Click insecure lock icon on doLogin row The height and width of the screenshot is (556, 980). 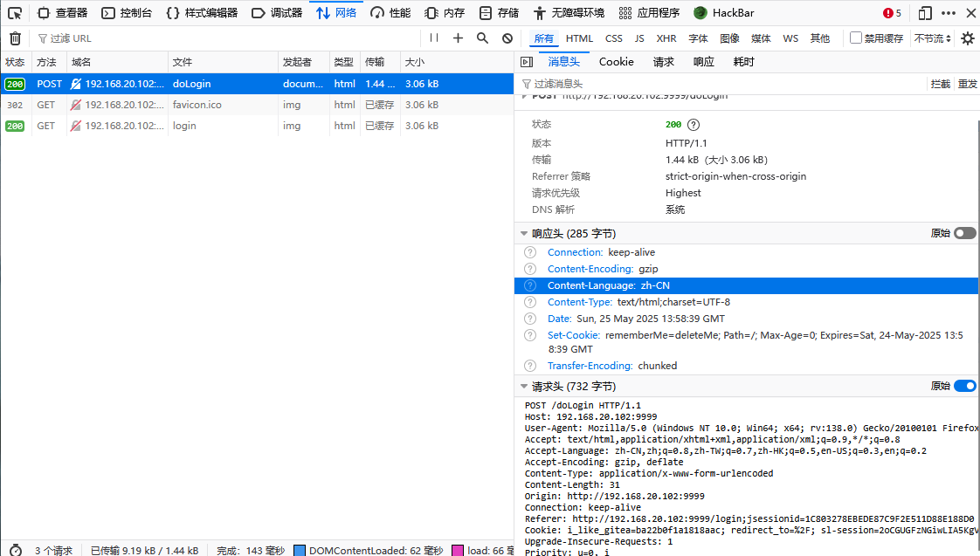coord(76,84)
